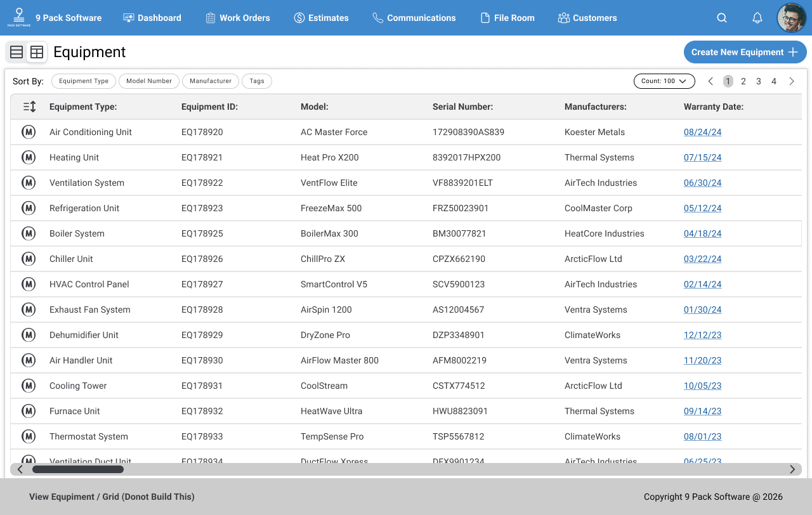Click the 9 Pack Software logo
Viewport: 812px width, 515px height.
[x=18, y=17]
